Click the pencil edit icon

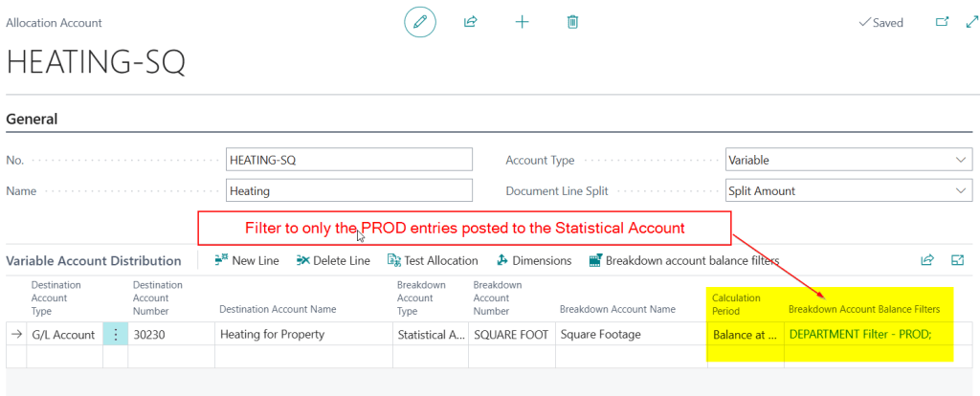point(420,22)
